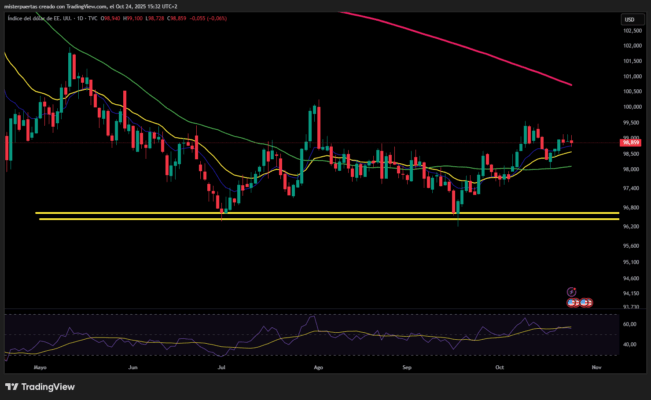Click the last US flag event icon

pyautogui.click(x=588, y=301)
